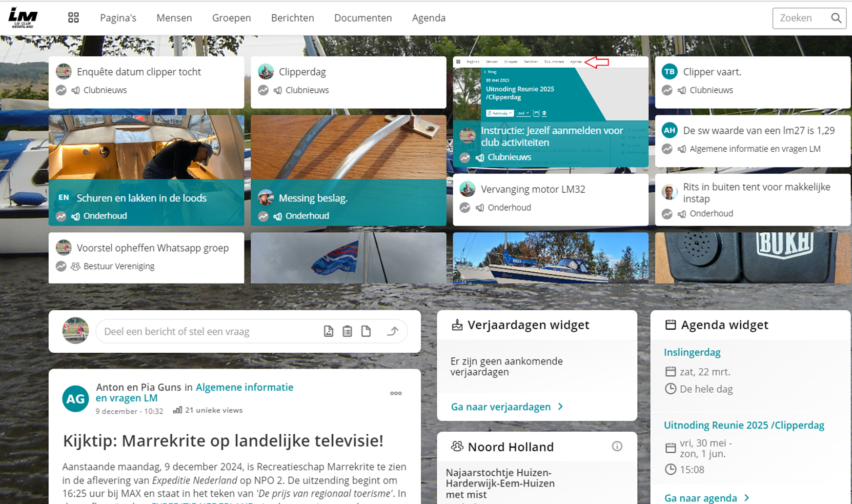Click the blank document icon in composer

(366, 331)
